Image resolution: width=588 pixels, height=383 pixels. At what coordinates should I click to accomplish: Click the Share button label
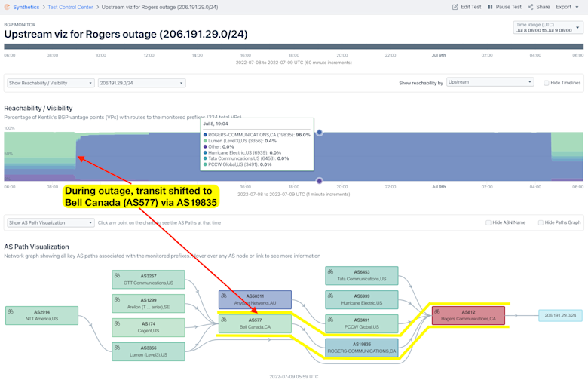point(543,7)
